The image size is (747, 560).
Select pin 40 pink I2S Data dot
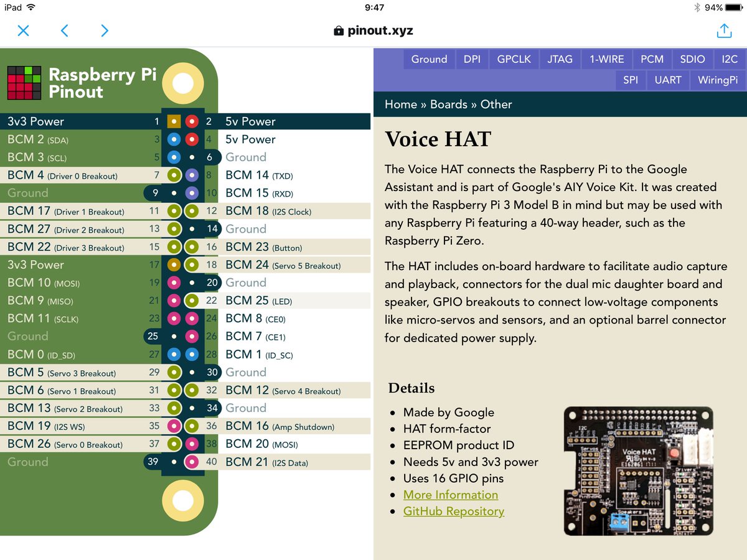point(192,462)
